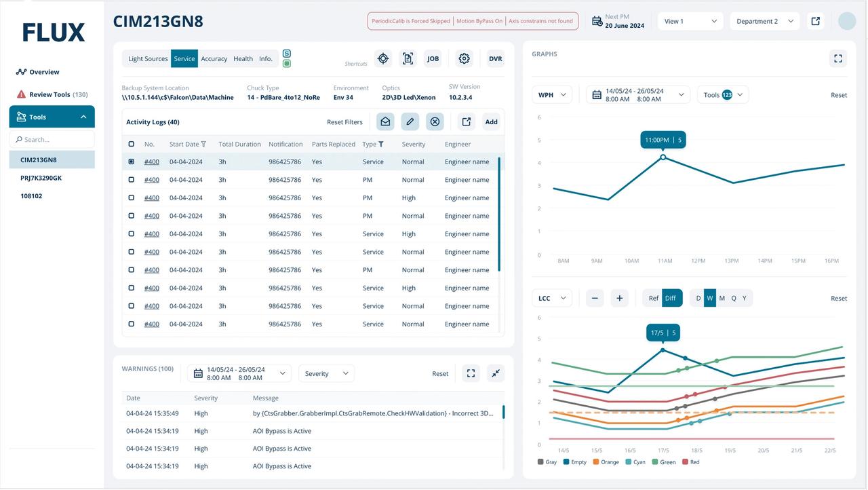Enable the Diff mode on the LCC chart

point(671,298)
